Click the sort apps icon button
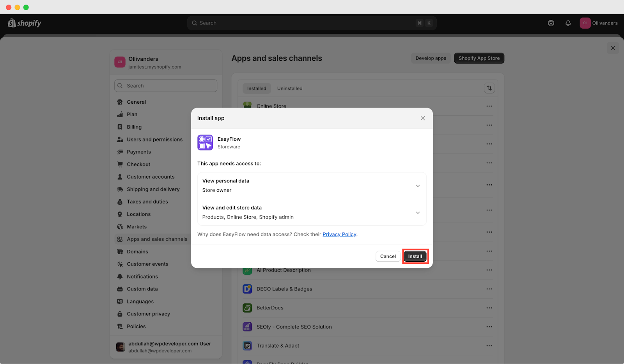624x364 pixels. (x=489, y=88)
